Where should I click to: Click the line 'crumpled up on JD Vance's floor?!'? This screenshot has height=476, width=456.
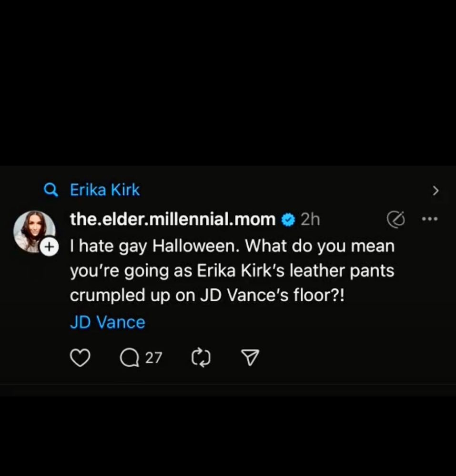click(x=206, y=296)
